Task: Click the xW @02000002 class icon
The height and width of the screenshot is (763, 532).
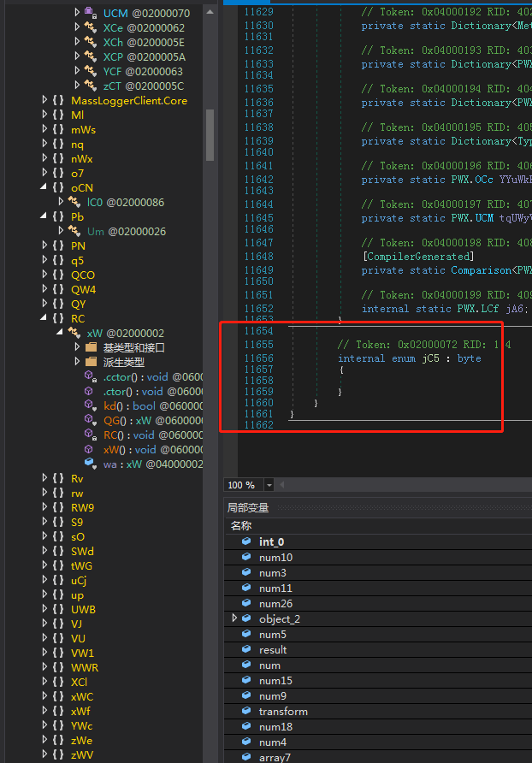Action: coord(74,333)
